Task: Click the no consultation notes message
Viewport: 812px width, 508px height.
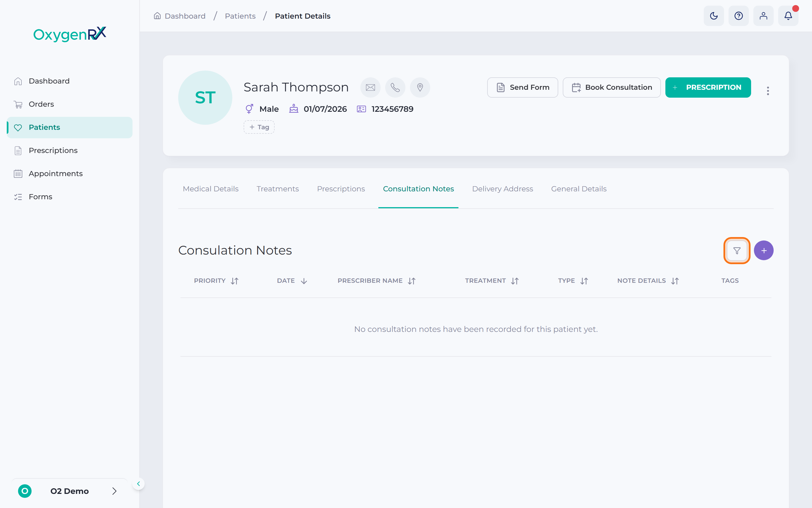Action: (x=476, y=329)
